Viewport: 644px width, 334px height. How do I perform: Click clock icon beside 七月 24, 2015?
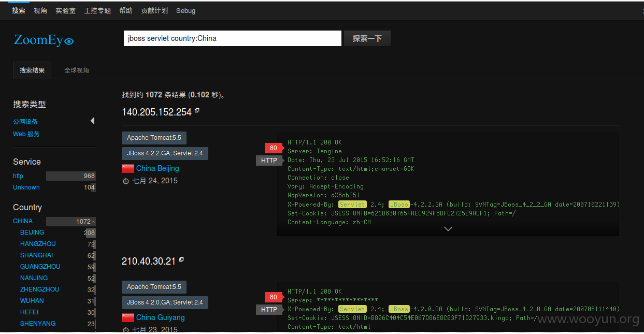tap(125, 181)
